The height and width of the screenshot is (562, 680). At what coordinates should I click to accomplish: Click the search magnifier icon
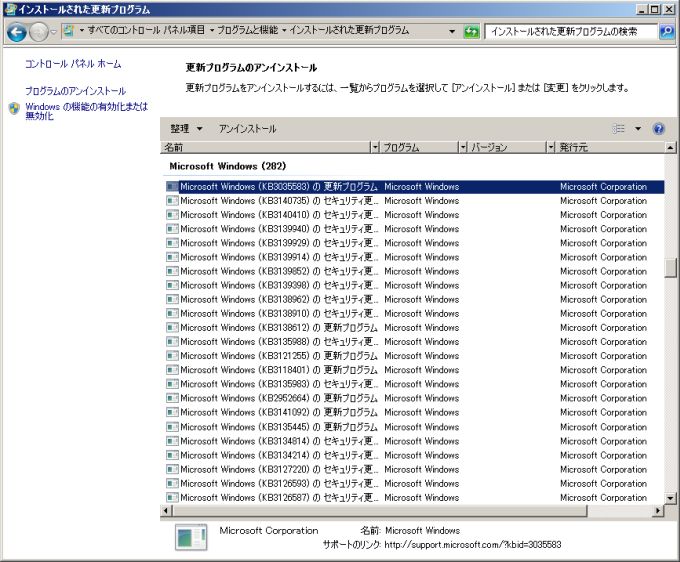tap(667, 31)
